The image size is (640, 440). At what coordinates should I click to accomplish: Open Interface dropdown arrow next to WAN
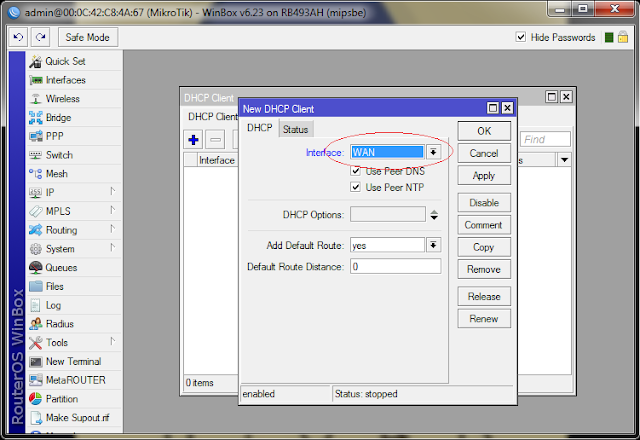pyautogui.click(x=433, y=152)
